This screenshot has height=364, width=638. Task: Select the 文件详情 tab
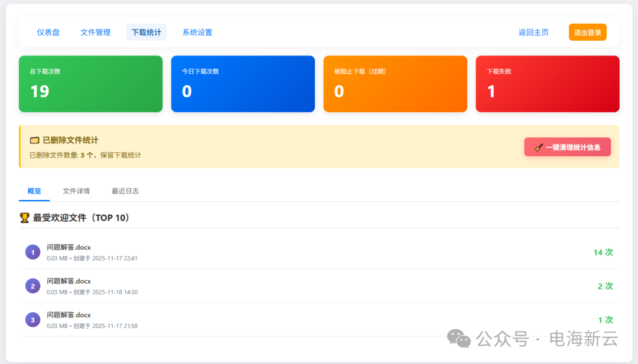click(76, 191)
